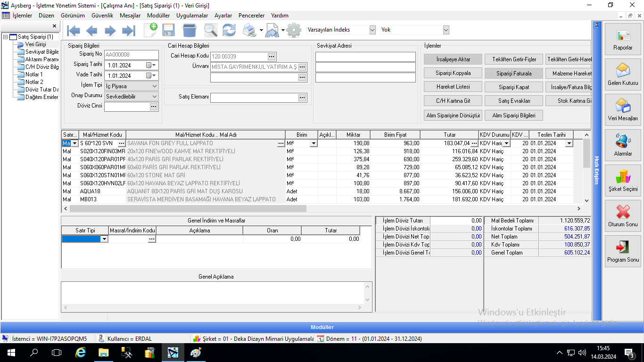Click the Hareket Listesi button
The height and width of the screenshot is (362, 644).
coord(453,87)
